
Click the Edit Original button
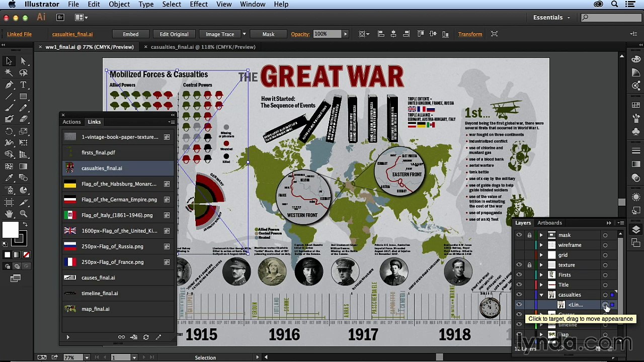pyautogui.click(x=174, y=34)
